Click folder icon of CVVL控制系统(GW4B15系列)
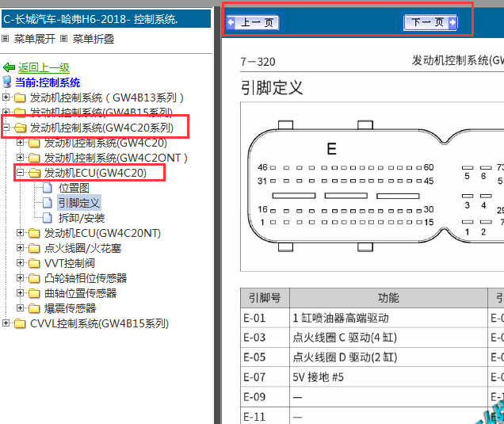The width and height of the screenshot is (504, 424). pyautogui.click(x=20, y=323)
